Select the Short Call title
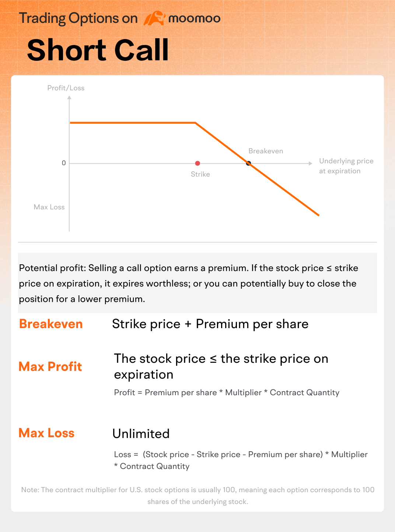The height and width of the screenshot is (532, 395). [x=98, y=50]
